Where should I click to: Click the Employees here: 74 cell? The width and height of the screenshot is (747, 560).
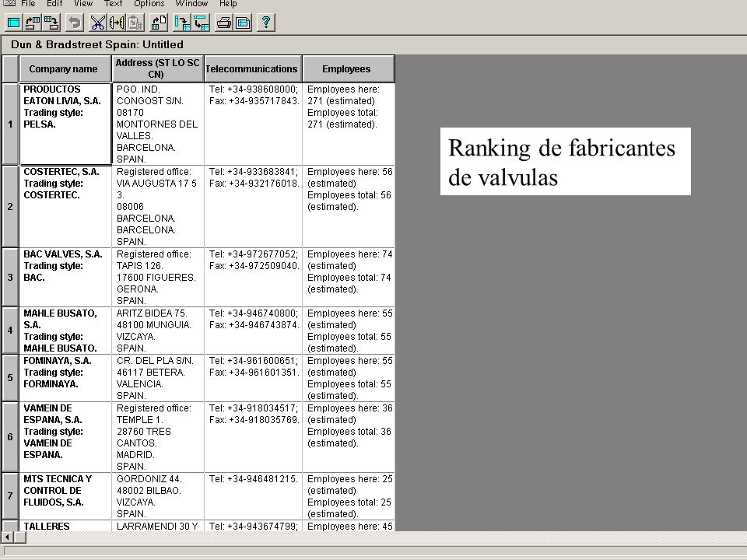point(349,277)
